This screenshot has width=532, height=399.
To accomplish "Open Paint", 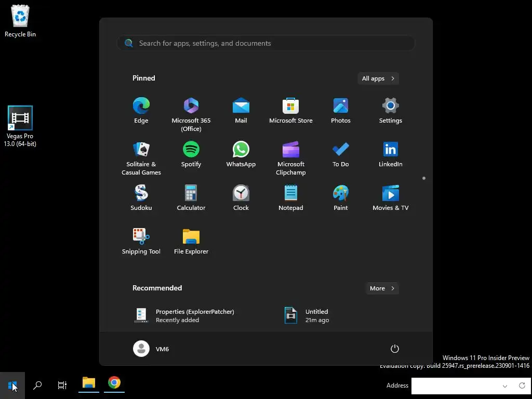I will tap(341, 198).
